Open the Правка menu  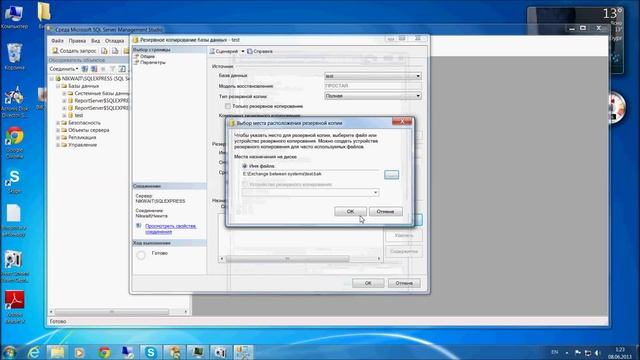point(77,41)
